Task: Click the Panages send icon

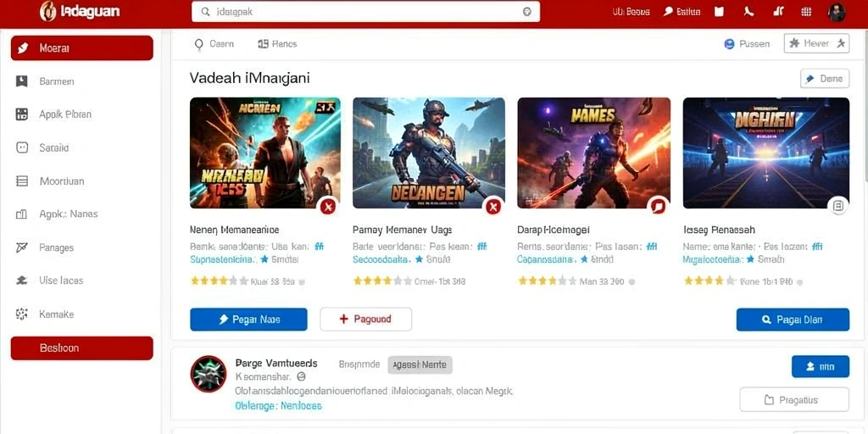Action: coord(21,248)
